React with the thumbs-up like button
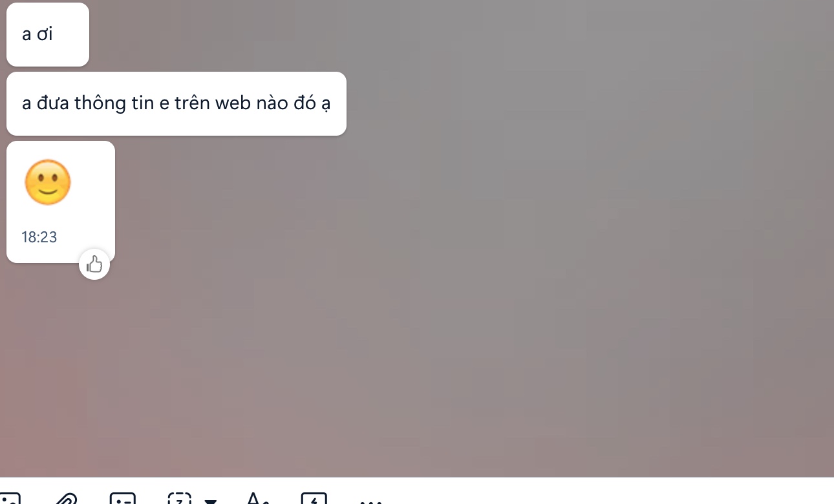Screen dimensions: 834x504 point(94,264)
